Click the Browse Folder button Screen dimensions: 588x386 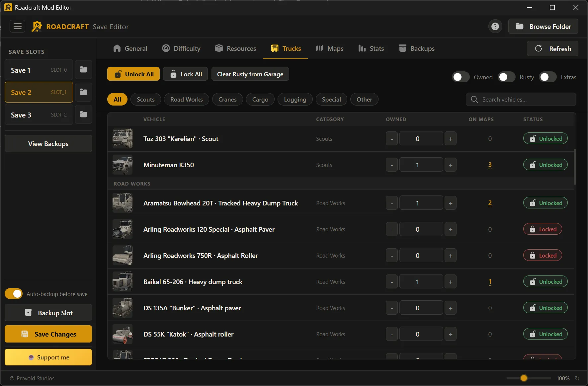[x=543, y=26]
